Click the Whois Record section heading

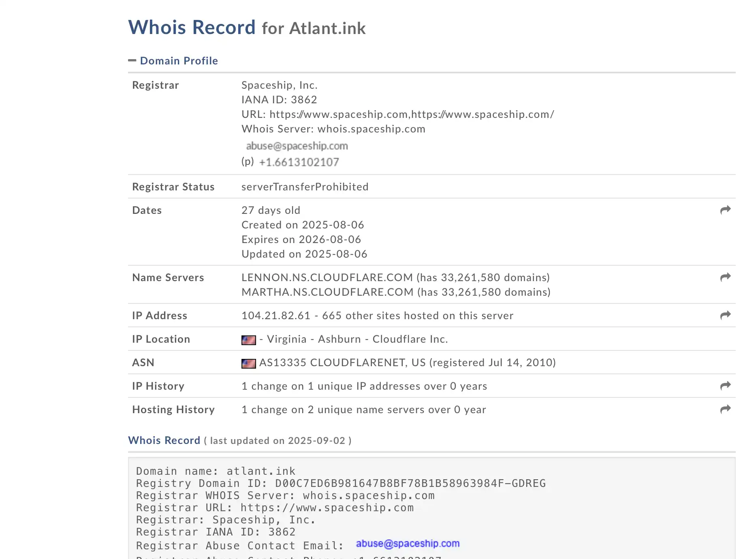pyautogui.click(x=164, y=440)
